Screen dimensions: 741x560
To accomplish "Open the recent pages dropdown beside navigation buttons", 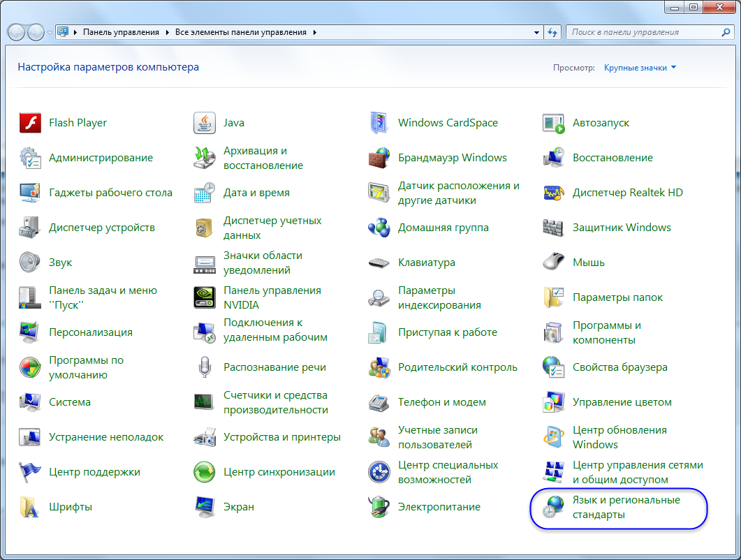I will (50, 33).
